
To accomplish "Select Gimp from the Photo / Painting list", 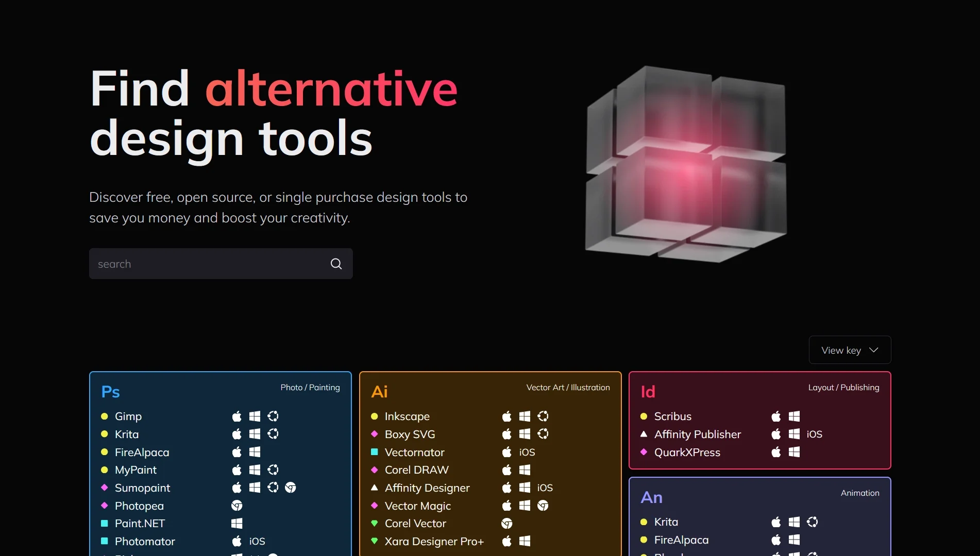I will [128, 416].
